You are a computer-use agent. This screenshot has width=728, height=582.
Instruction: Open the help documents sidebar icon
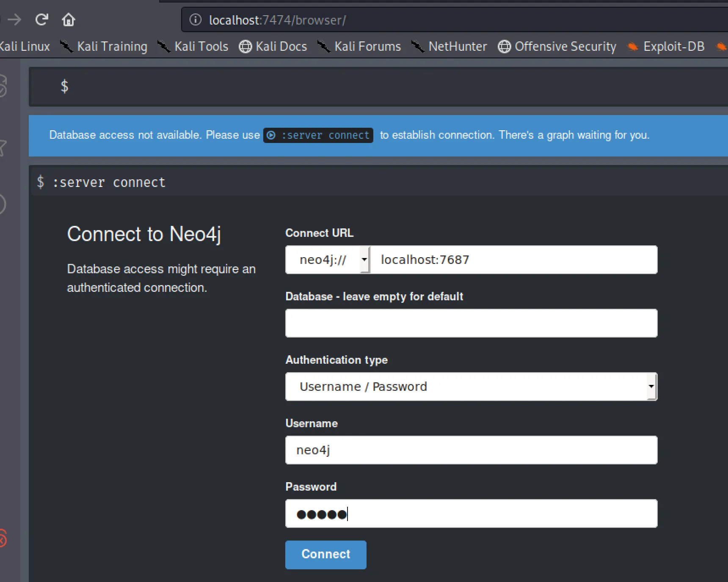click(x=3, y=205)
